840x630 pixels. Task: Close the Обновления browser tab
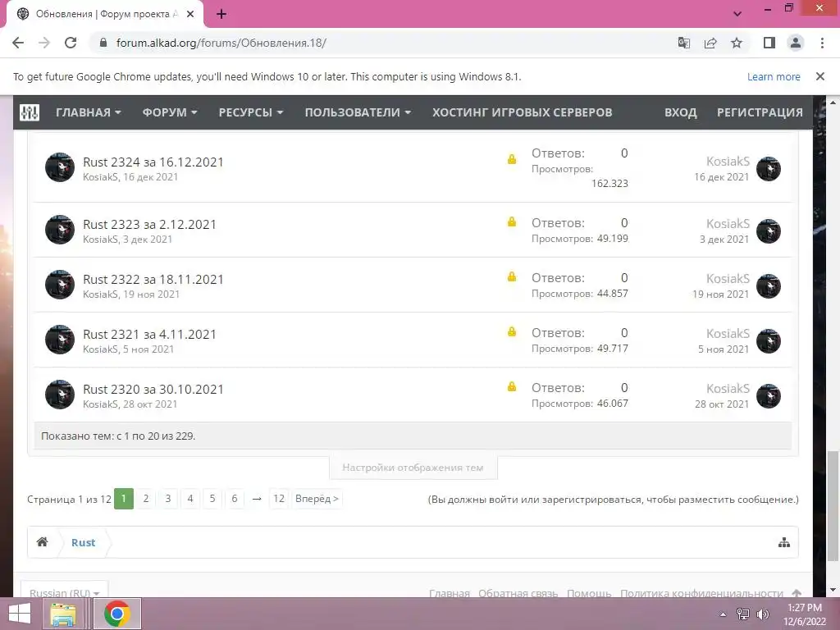[x=190, y=14]
